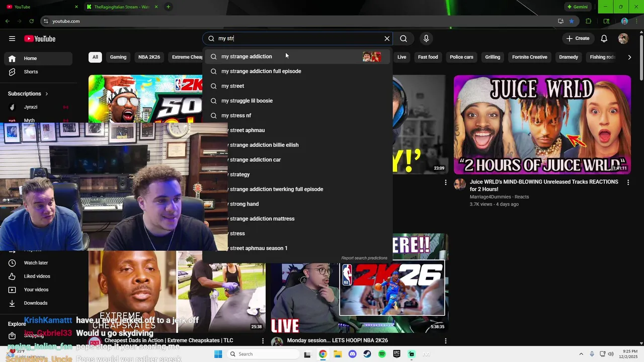Click the YouTube logo
The height and width of the screenshot is (362, 644).
[x=40, y=39]
